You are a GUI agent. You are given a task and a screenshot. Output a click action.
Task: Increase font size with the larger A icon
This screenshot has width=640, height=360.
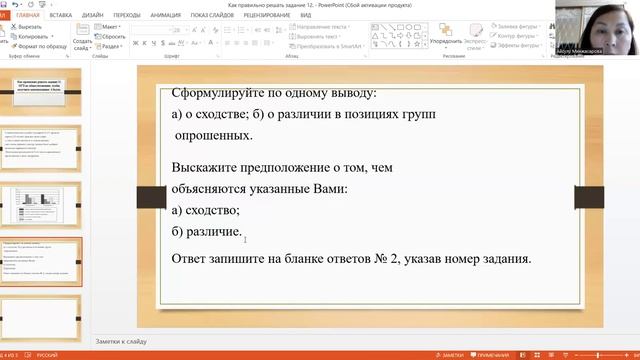tap(194, 30)
